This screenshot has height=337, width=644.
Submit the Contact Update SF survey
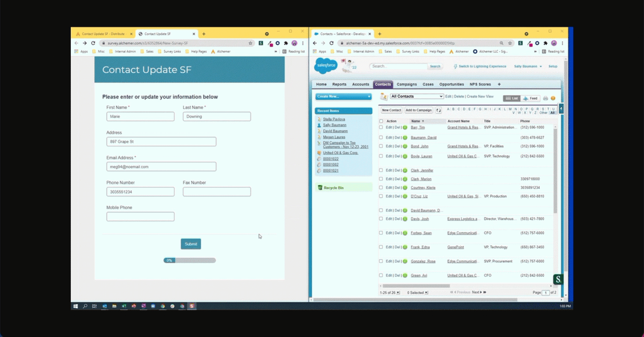tap(191, 244)
